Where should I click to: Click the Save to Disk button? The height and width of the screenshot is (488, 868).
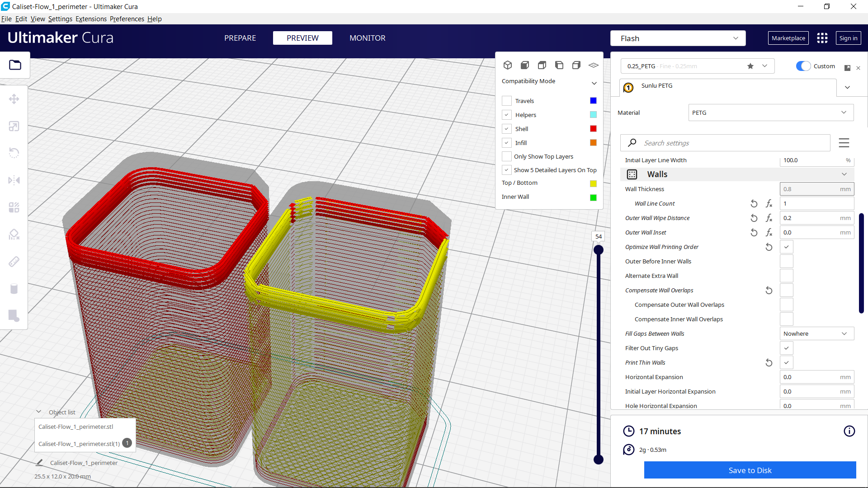(750, 470)
